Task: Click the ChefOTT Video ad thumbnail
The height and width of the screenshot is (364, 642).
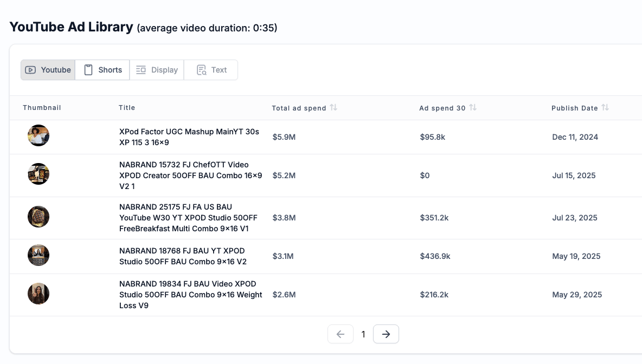Action: coord(38,174)
